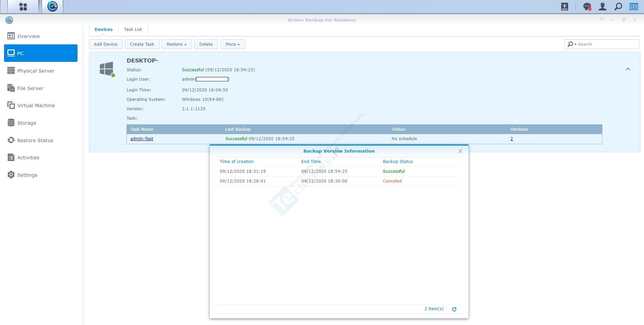Click end time 09/12/2020 18:30:06
Screen dimensions: 644x325
pos(324,181)
